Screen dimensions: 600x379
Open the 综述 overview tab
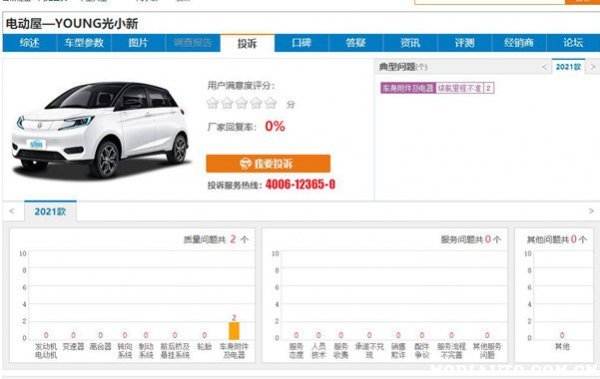point(29,43)
